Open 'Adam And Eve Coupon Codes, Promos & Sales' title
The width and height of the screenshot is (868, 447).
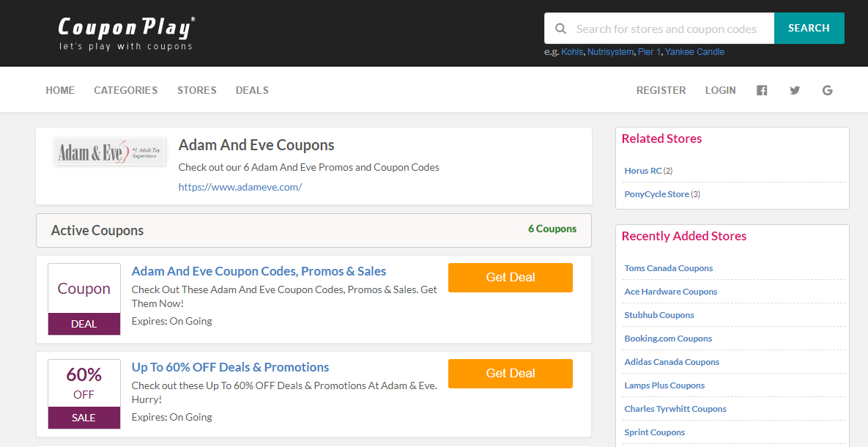click(x=259, y=271)
